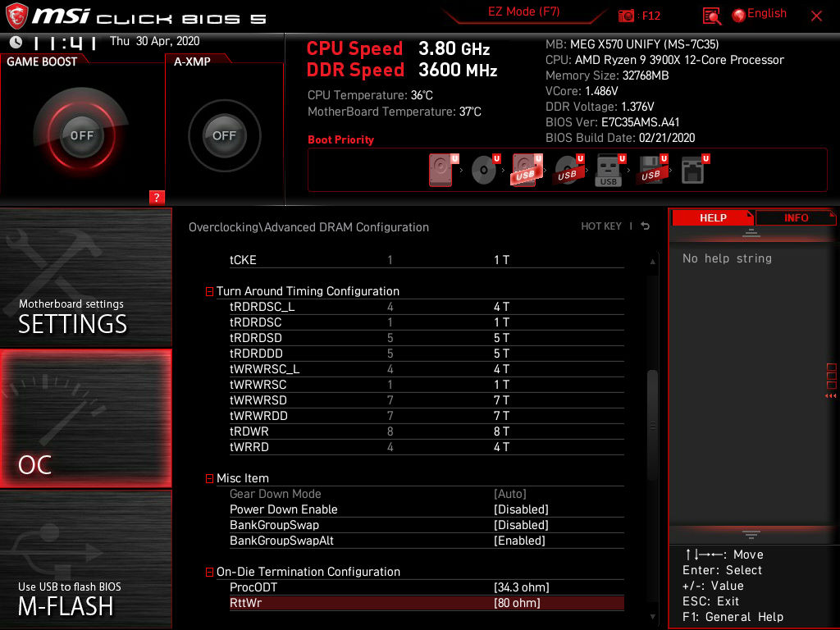Image resolution: width=840 pixels, height=630 pixels.
Task: Edit the tRDRDSD value 5 T
Action: click(501, 338)
